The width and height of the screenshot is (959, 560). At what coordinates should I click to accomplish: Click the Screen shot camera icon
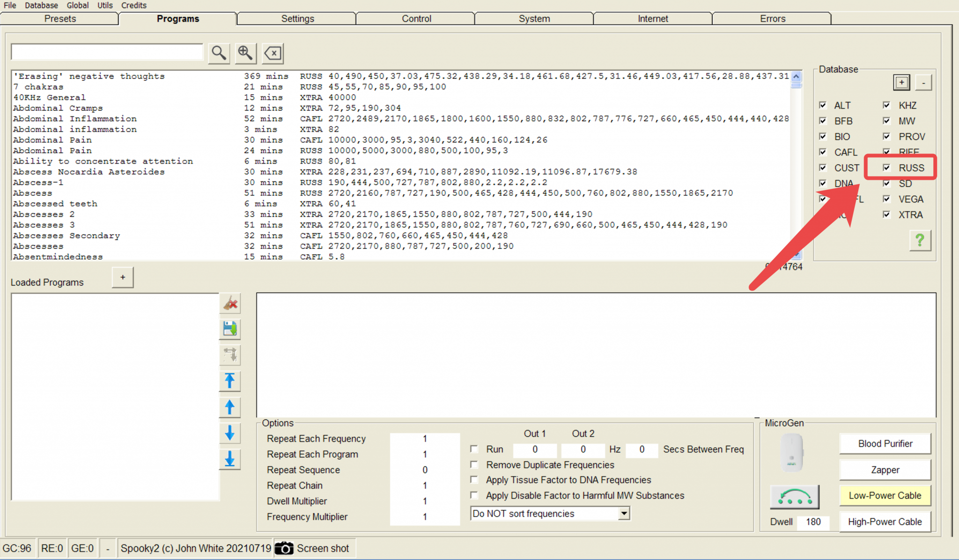(284, 548)
